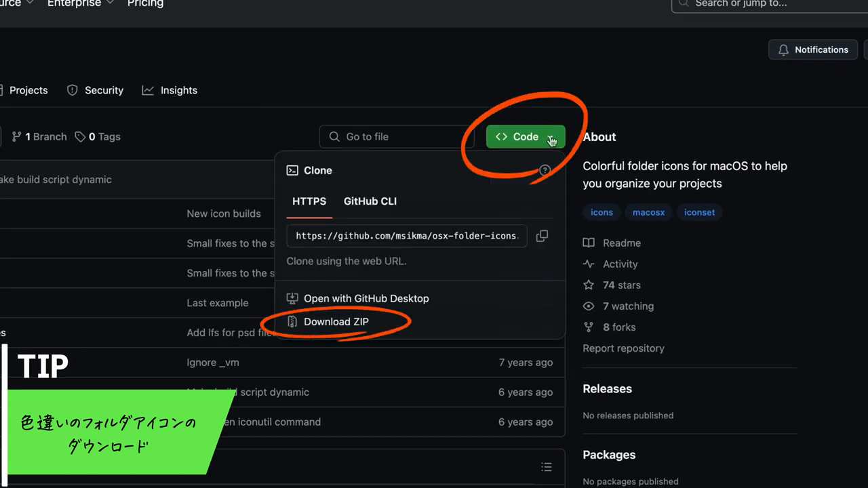Click the 6 years ago beside iconutil command
The width and height of the screenshot is (868, 488).
526,422
